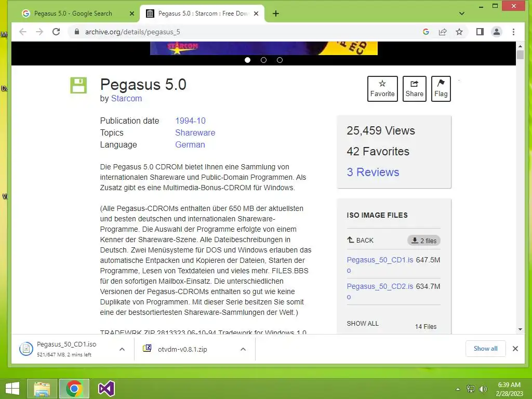532x399 pixels.
Task: Collapse ISO image list with BACK
Action: coord(360,240)
